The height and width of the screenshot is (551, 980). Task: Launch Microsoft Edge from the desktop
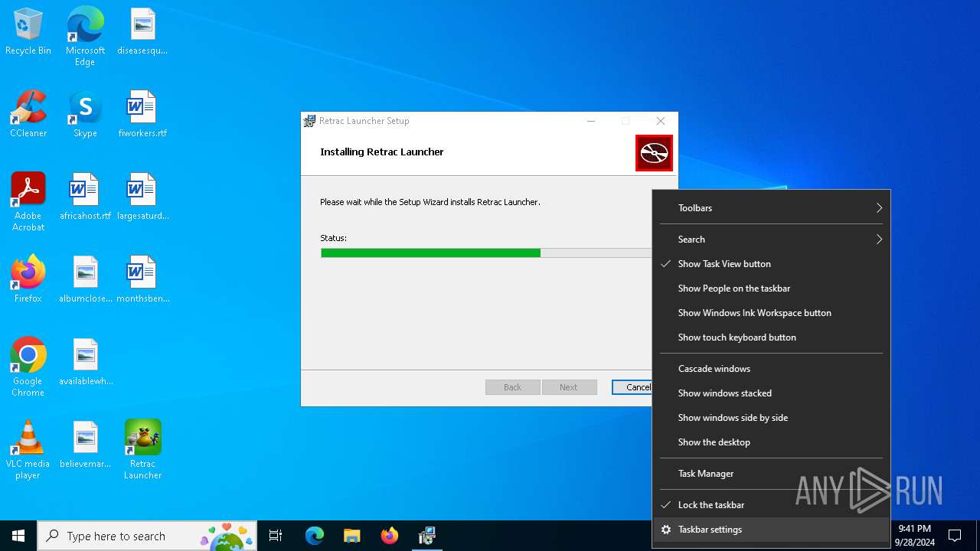(85, 36)
